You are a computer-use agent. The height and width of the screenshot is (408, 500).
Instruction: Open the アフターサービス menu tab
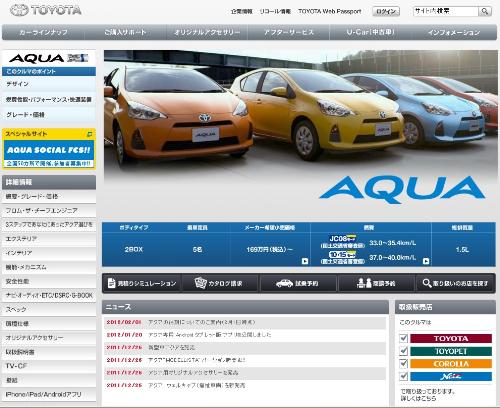click(x=289, y=32)
